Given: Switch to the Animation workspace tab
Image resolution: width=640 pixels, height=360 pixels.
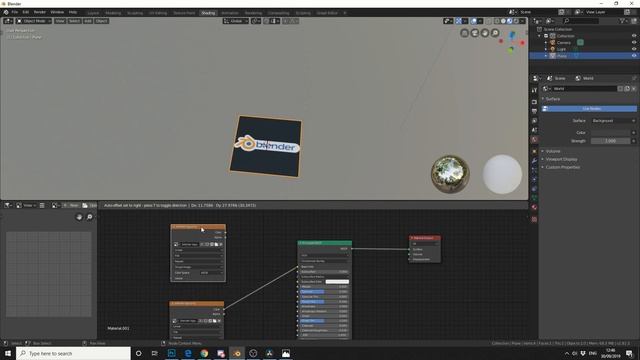Looking at the screenshot, I should pyautogui.click(x=230, y=13).
